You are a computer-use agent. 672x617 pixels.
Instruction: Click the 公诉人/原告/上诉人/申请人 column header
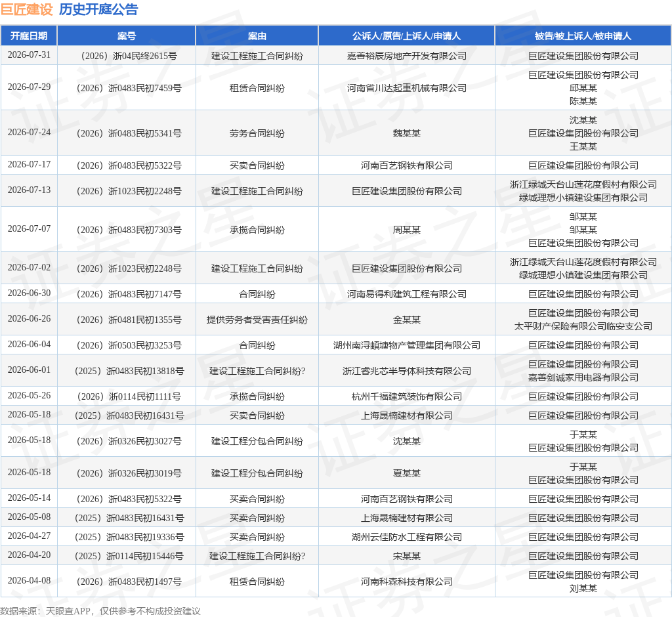coord(406,36)
